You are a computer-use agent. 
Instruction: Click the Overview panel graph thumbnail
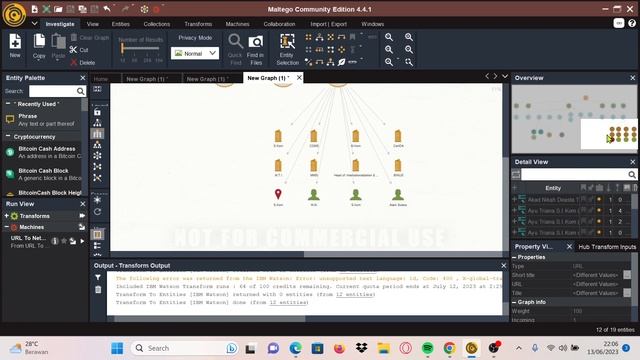coord(574,118)
